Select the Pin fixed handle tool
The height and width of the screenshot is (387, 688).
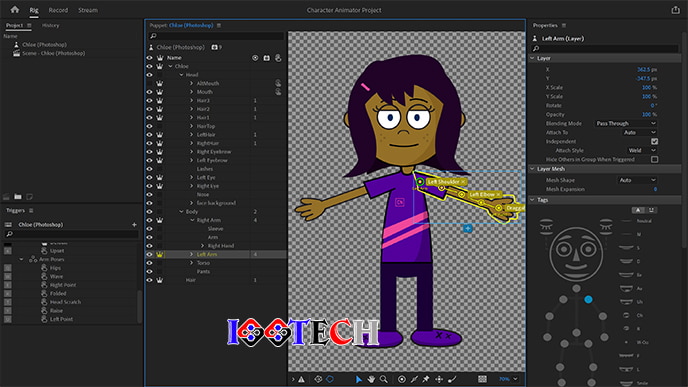[426, 379]
